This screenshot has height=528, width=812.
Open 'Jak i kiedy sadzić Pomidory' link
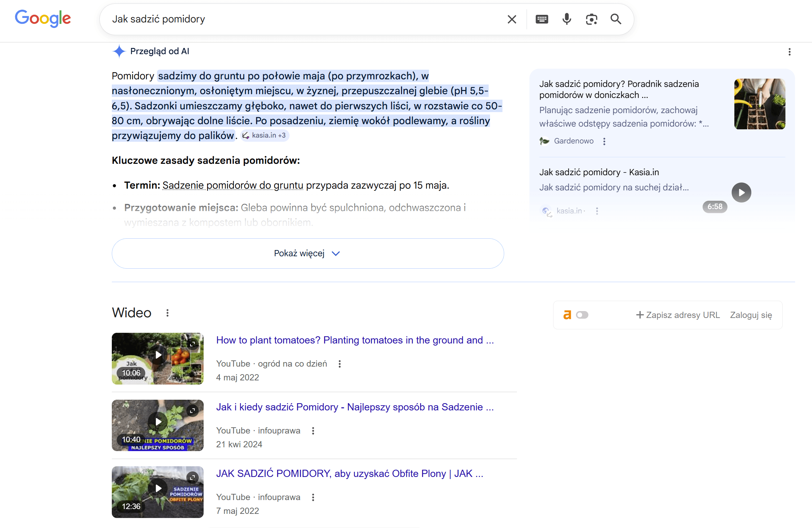[x=355, y=407]
